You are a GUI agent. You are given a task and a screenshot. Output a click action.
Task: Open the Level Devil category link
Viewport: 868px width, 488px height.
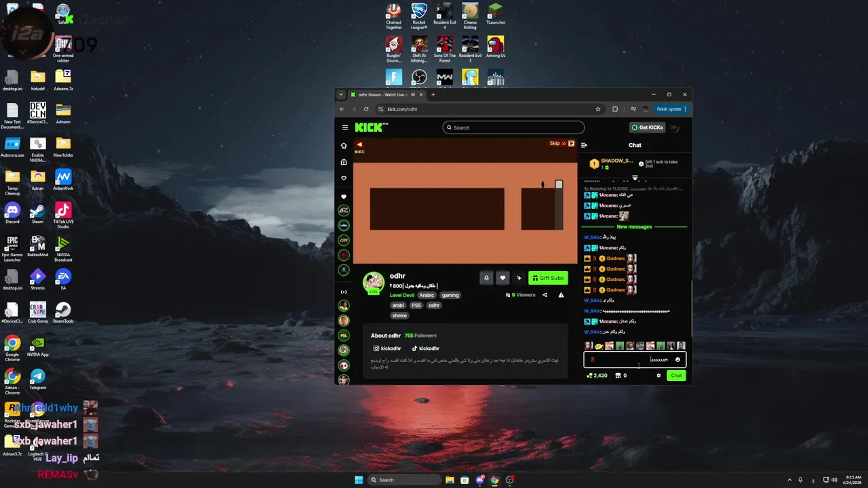click(402, 296)
